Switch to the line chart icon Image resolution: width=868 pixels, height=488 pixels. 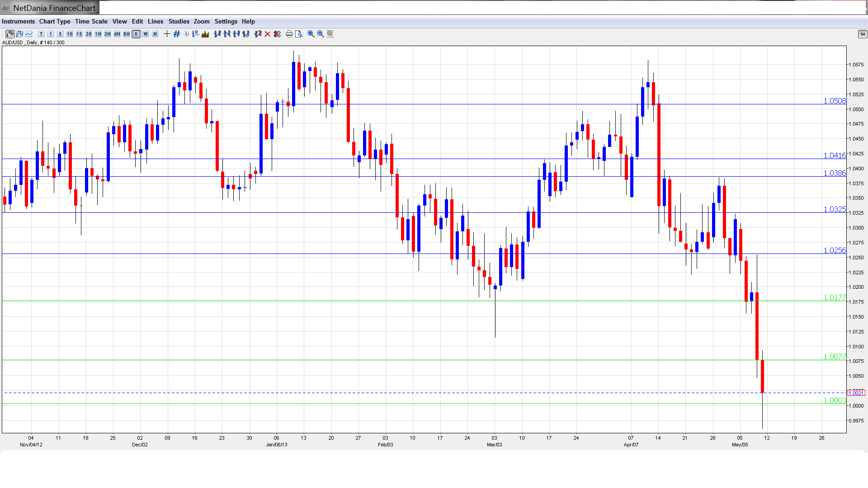coord(28,34)
